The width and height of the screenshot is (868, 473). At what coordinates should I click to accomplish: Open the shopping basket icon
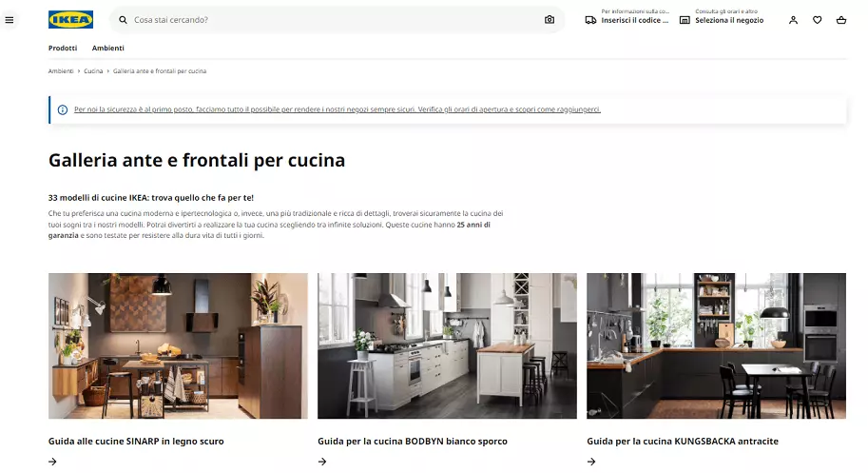[x=841, y=20]
